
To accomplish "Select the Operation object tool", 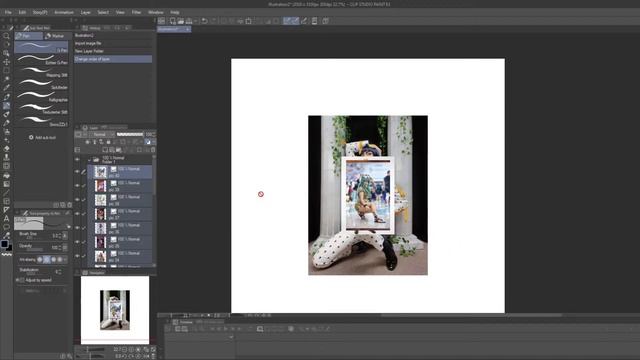I will pyautogui.click(x=6, y=53).
